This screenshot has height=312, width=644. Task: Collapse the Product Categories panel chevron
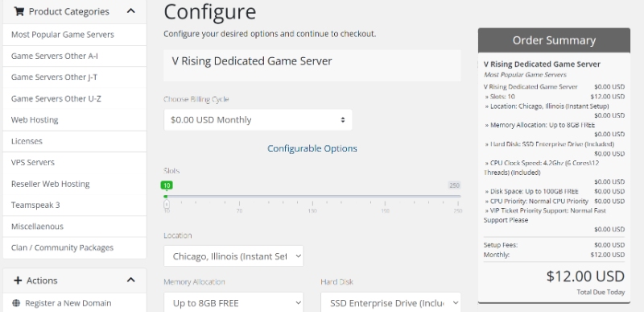130,11
